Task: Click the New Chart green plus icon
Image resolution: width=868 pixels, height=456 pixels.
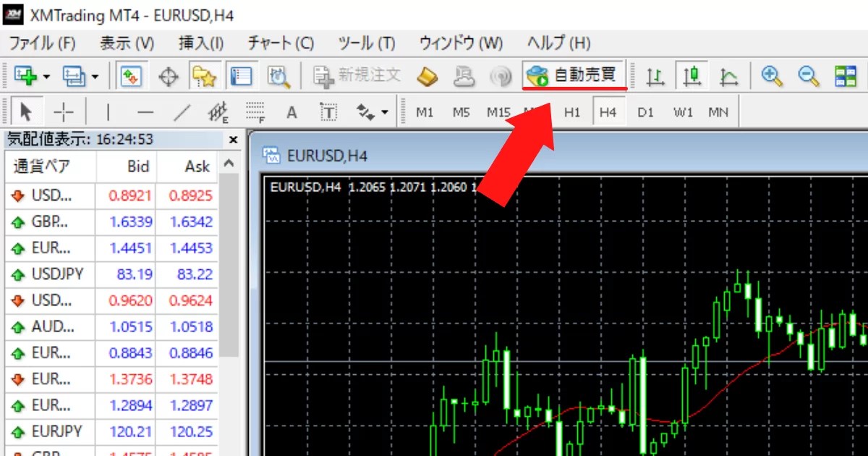Action: pyautogui.click(x=25, y=75)
